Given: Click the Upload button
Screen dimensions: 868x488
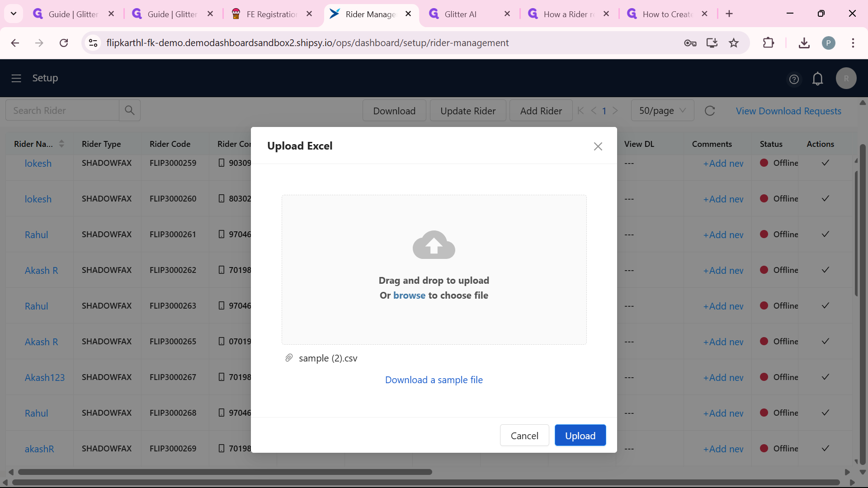Looking at the screenshot, I should pos(580,436).
